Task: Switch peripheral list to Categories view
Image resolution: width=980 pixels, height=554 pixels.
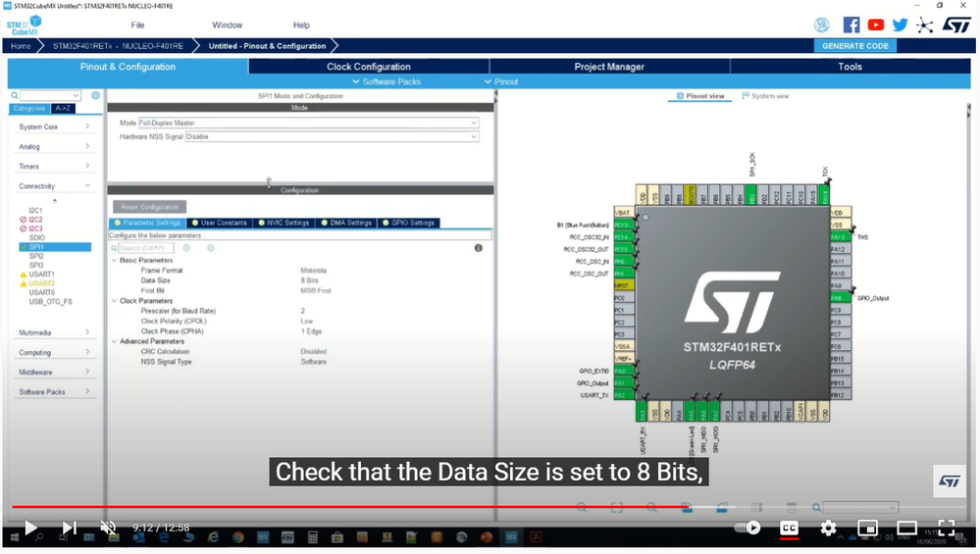Action: (x=29, y=108)
